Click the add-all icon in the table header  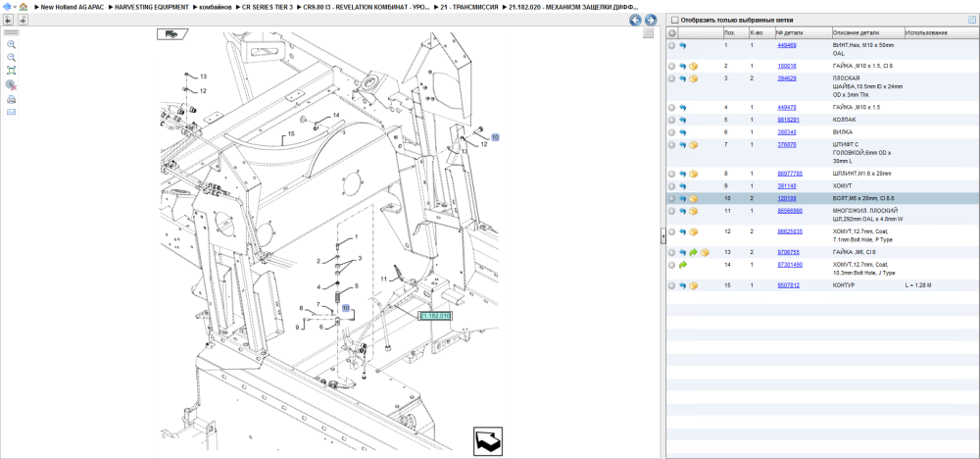672,32
